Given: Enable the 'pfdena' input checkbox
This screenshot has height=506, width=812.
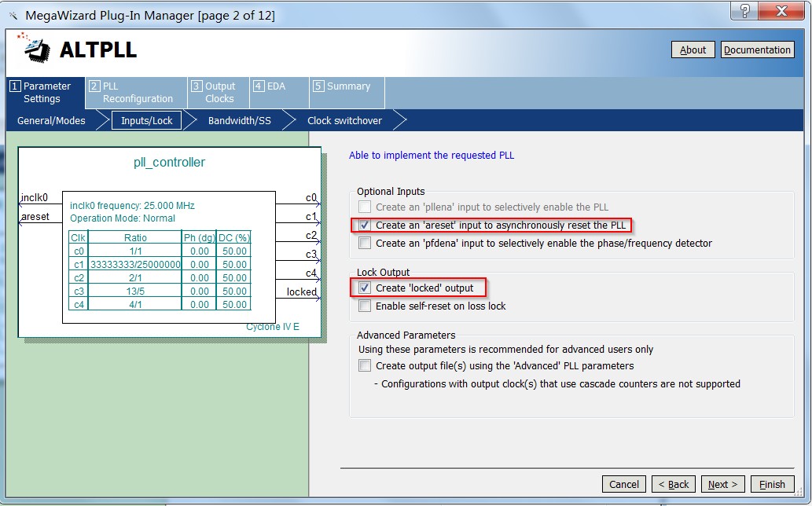Looking at the screenshot, I should 365,244.
